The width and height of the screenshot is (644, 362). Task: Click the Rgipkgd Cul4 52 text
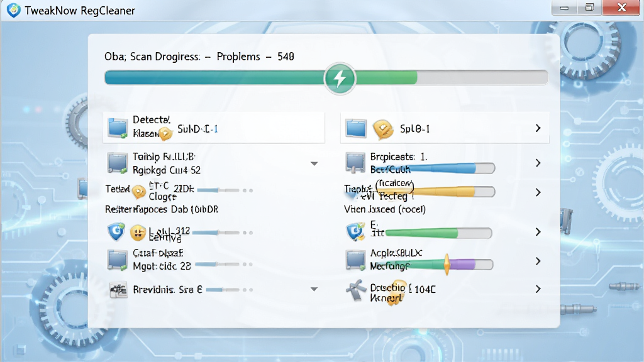tap(166, 170)
